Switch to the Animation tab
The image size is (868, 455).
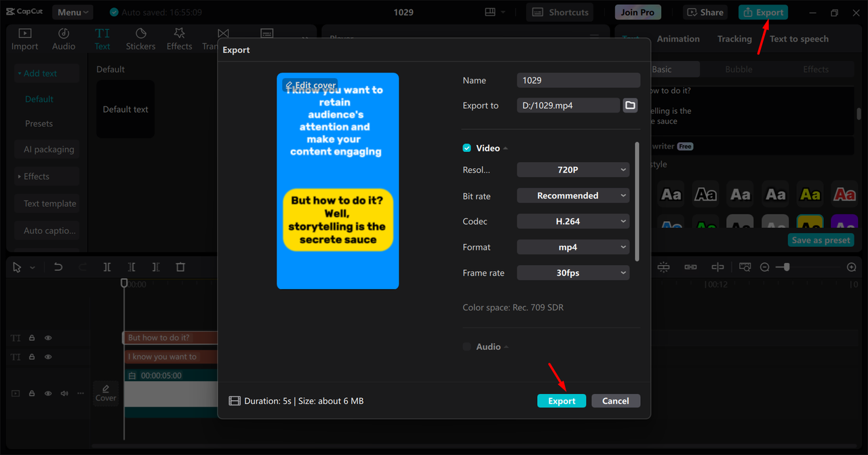click(678, 39)
